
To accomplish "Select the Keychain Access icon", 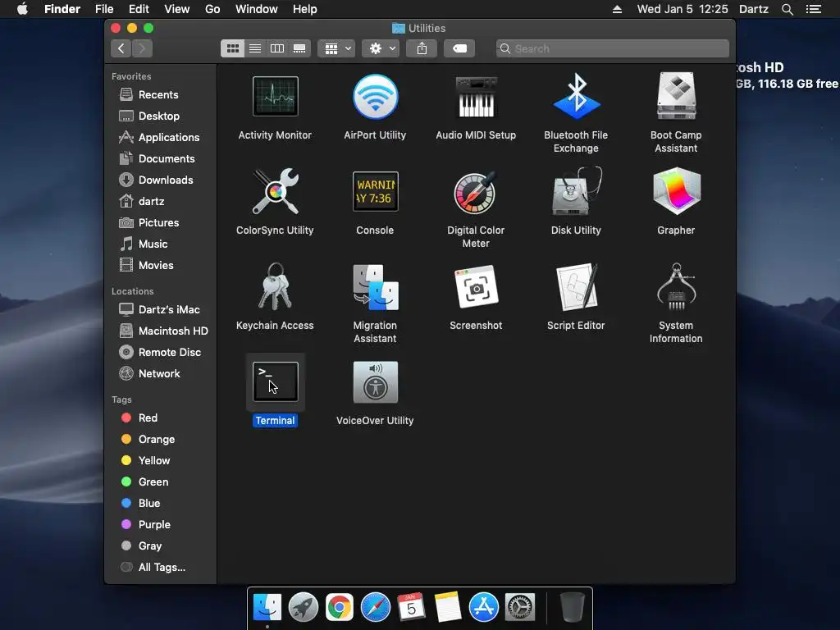I will (x=275, y=286).
